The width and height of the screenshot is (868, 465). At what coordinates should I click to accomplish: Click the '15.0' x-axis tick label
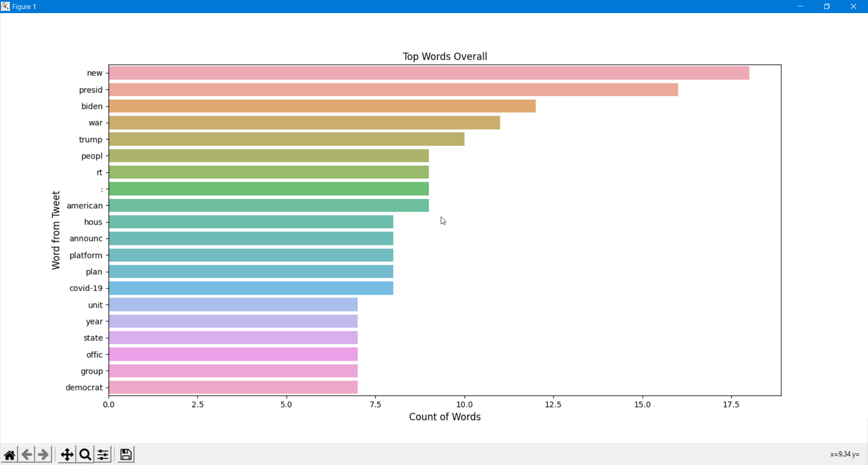click(642, 404)
